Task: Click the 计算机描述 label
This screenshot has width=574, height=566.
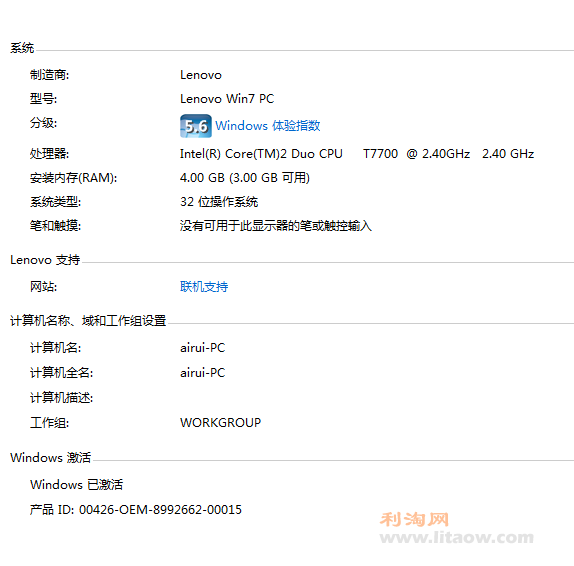Action: (62, 398)
